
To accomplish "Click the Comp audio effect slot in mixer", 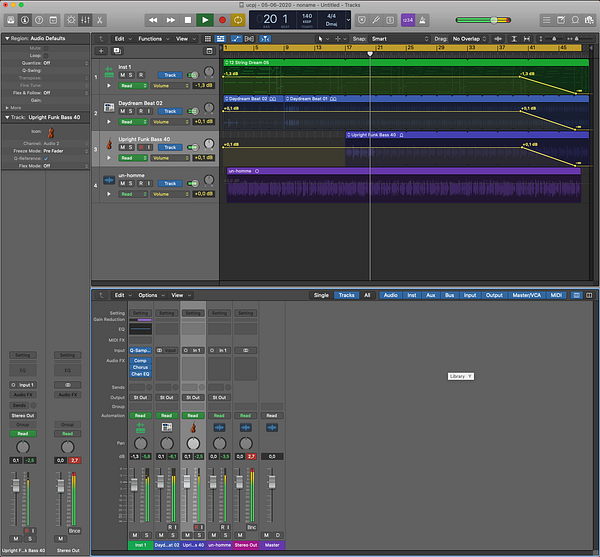I will (139, 360).
